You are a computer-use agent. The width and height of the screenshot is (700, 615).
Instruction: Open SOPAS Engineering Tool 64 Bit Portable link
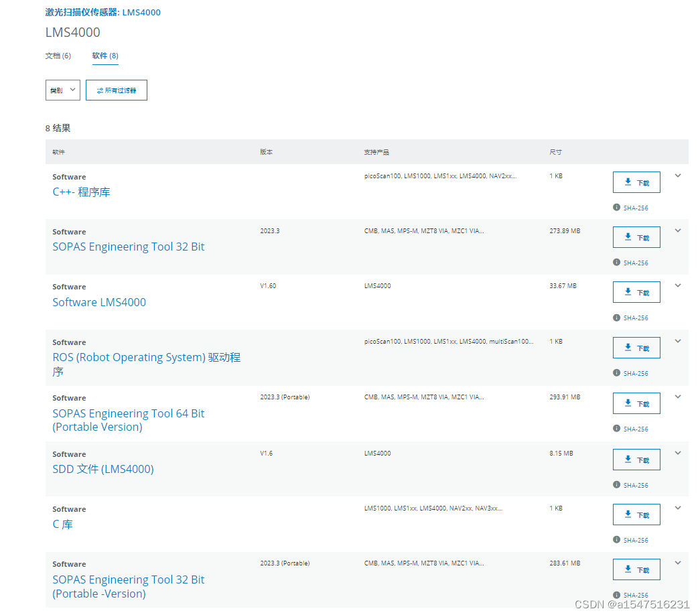click(x=128, y=420)
